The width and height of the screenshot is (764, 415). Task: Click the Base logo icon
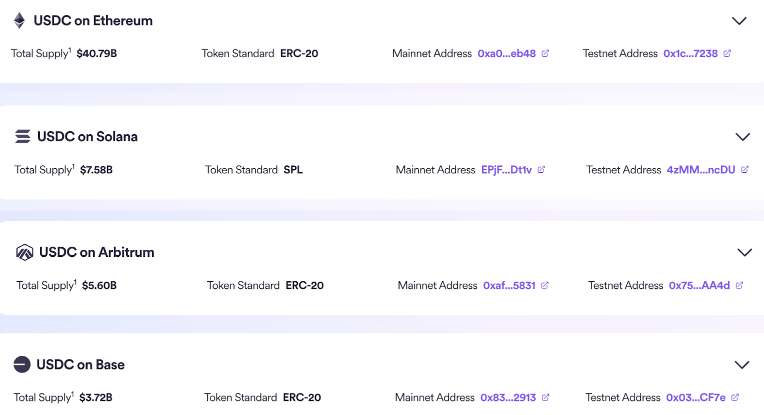pyautogui.click(x=22, y=365)
